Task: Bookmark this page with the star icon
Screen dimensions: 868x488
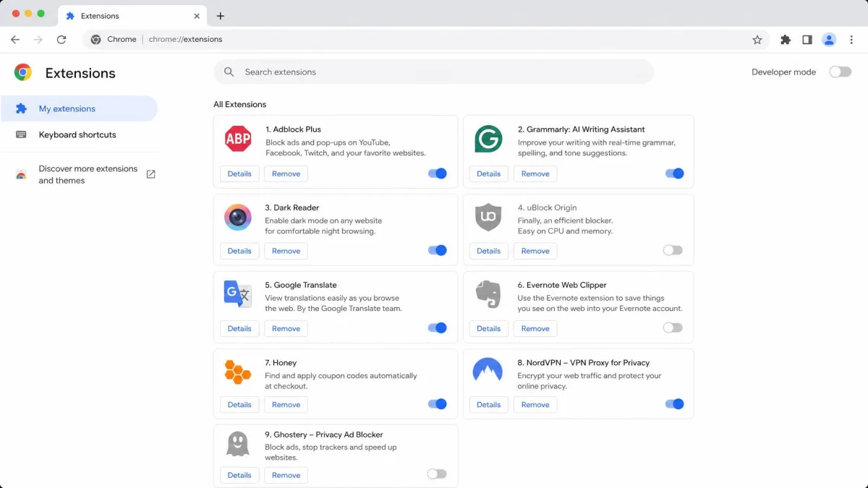Action: 757,40
